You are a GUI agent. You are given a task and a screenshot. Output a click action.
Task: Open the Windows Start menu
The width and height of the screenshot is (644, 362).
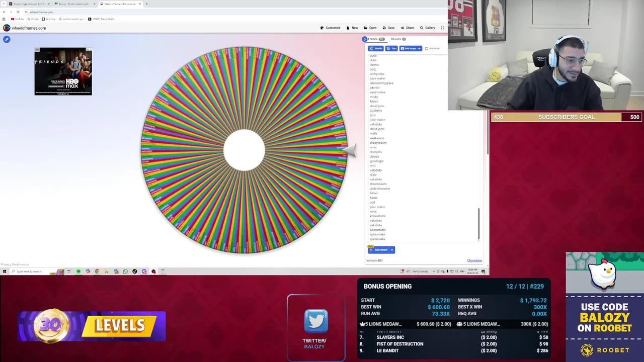(4, 271)
